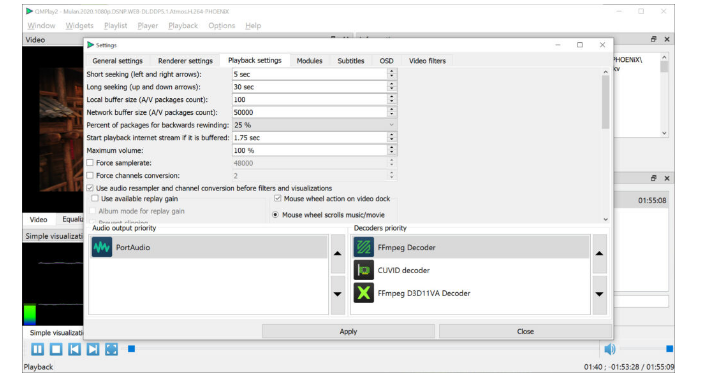703x382 pixels.
Task: Decrease Long seeking value with the down arrow
Action: pos(391,89)
